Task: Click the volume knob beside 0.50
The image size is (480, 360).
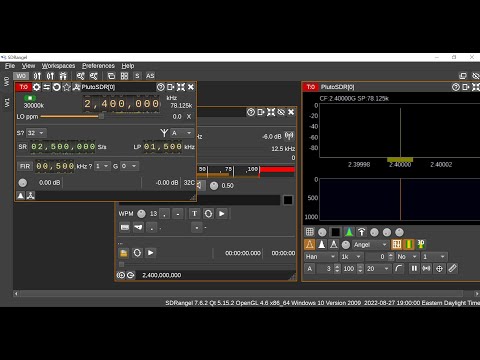Action: pos(214,186)
